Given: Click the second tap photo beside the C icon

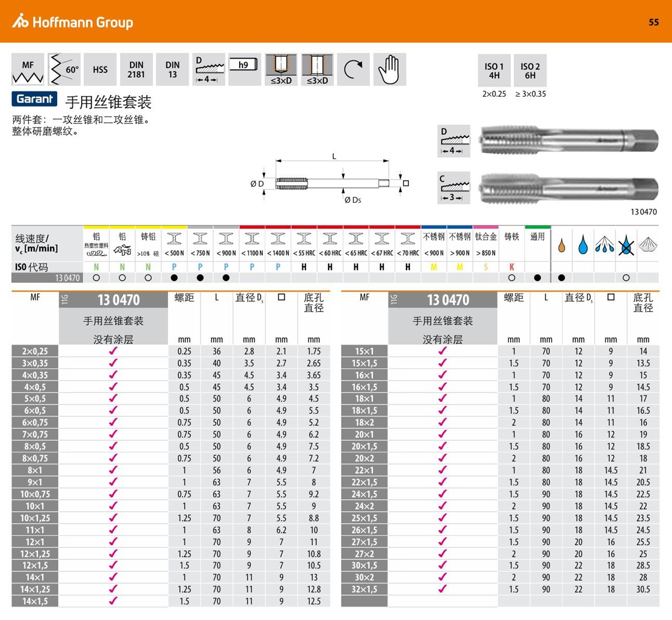Looking at the screenshot, I should click(570, 187).
